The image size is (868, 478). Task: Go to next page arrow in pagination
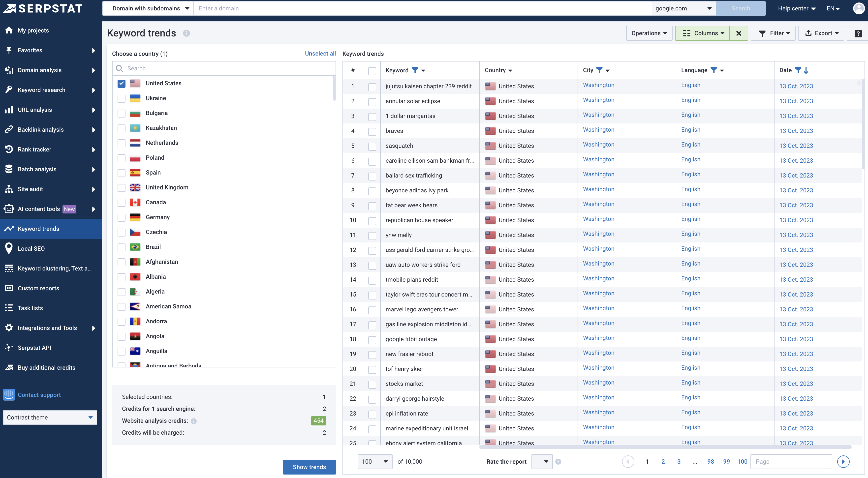tap(843, 462)
